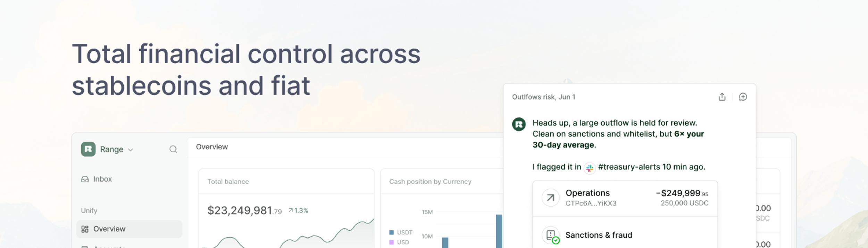Click the new chat plus icon
Viewport: 868px width, 248px height.
[743, 97]
